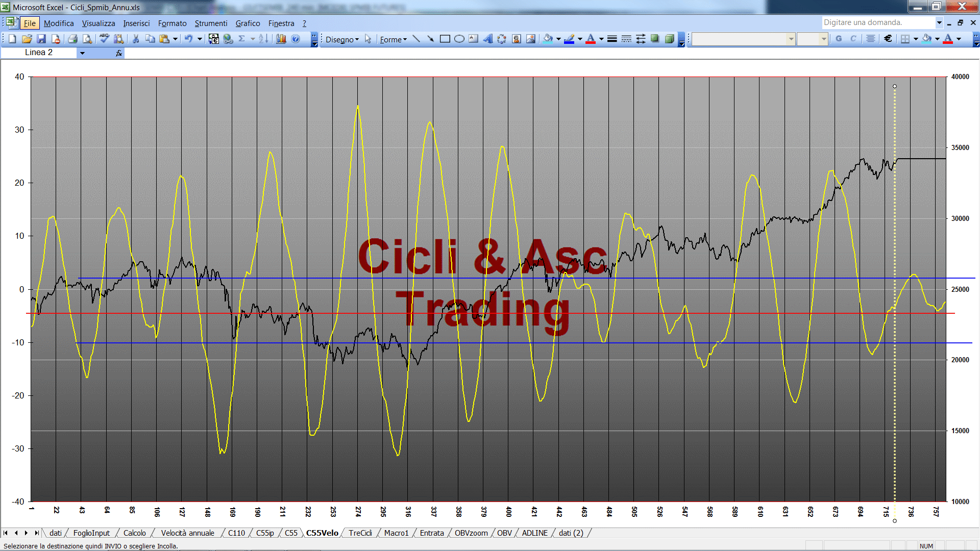
Task: Switch to the Velocità annuale sheet tab
Action: click(187, 533)
